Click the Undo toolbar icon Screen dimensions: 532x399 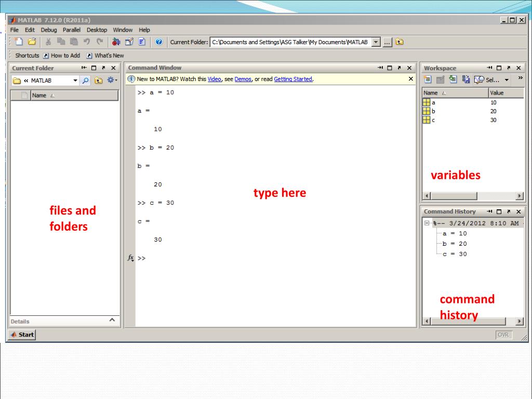tap(87, 42)
